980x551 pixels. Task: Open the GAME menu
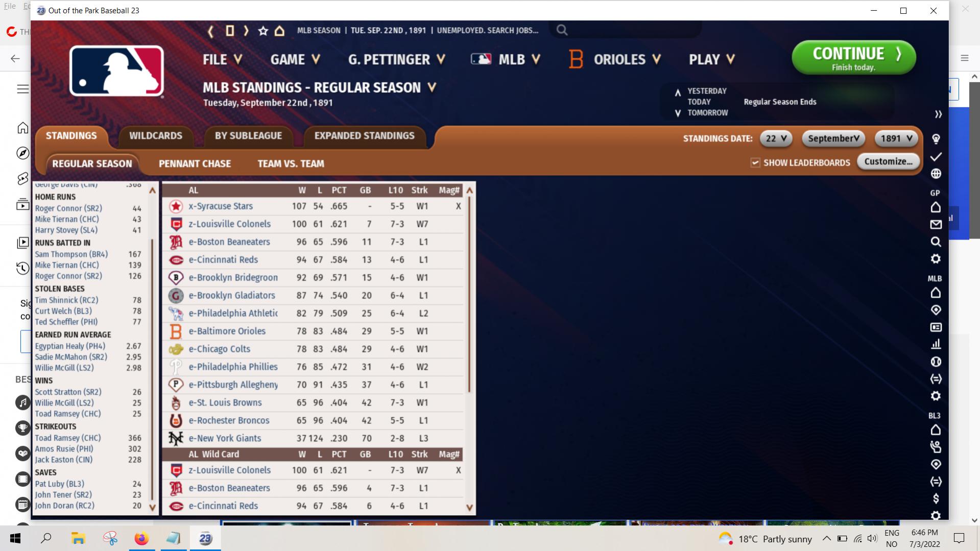coord(295,60)
